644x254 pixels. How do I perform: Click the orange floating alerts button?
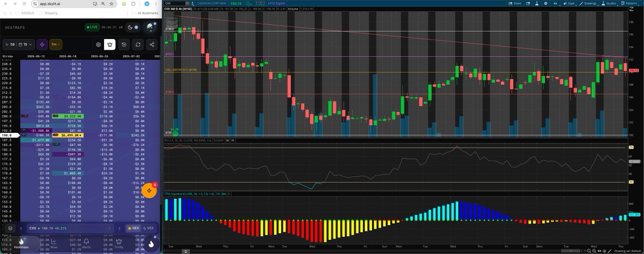point(150,191)
